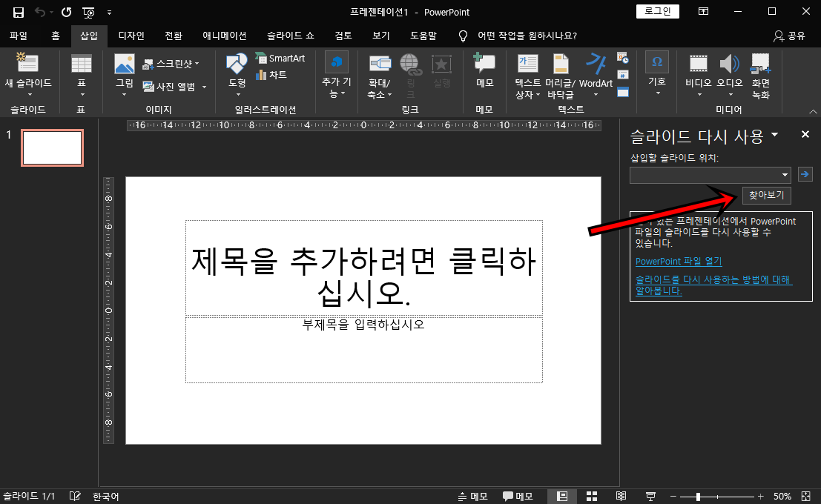Switch to the 홈 home tab
The width and height of the screenshot is (821, 504).
(56, 36)
